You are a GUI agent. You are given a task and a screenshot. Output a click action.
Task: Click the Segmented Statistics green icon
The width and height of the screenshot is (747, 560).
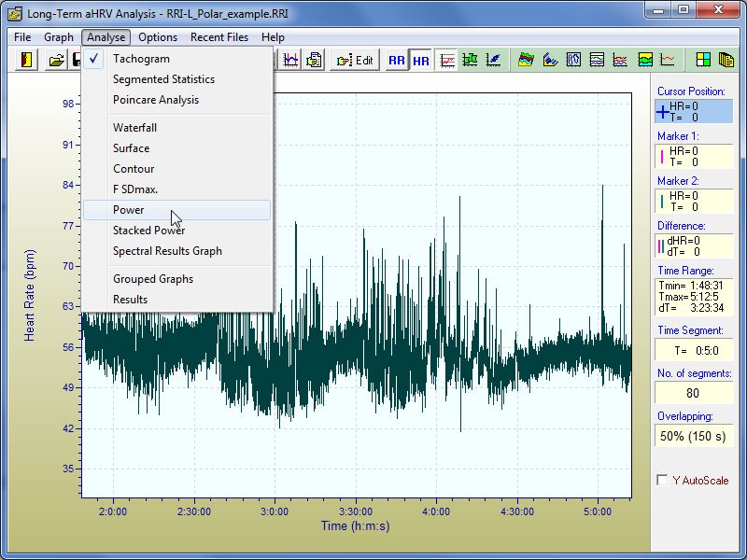tap(470, 60)
